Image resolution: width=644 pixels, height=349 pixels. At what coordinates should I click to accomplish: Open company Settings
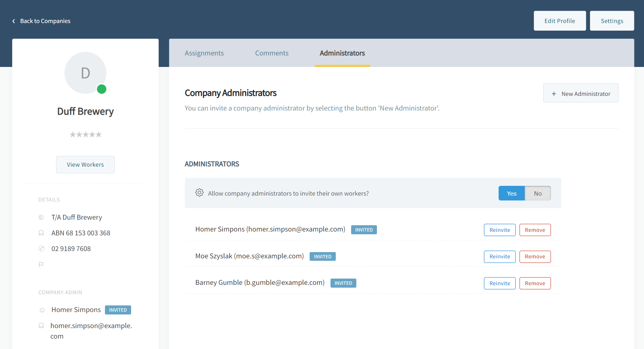pyautogui.click(x=612, y=21)
